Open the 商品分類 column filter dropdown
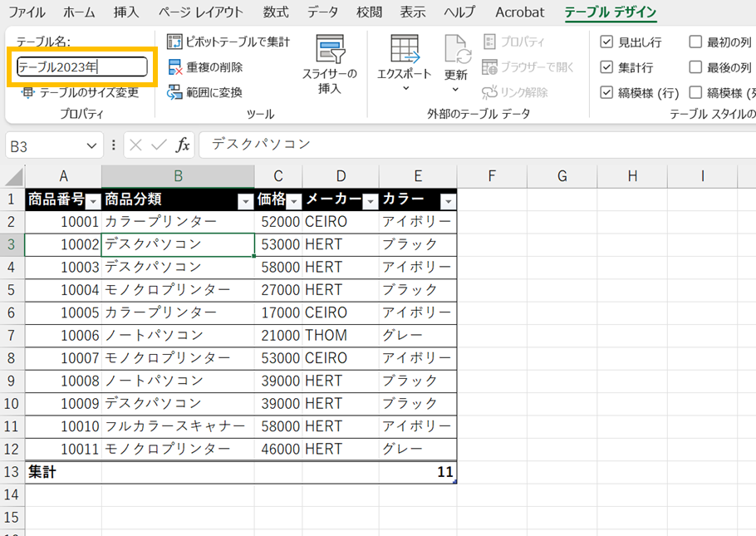Image resolution: width=756 pixels, height=536 pixels. (x=245, y=201)
